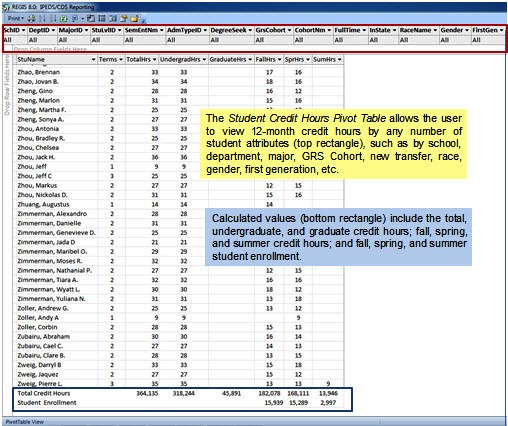Click the total value 364,135
This screenshot has height=426, width=508.
(147, 393)
